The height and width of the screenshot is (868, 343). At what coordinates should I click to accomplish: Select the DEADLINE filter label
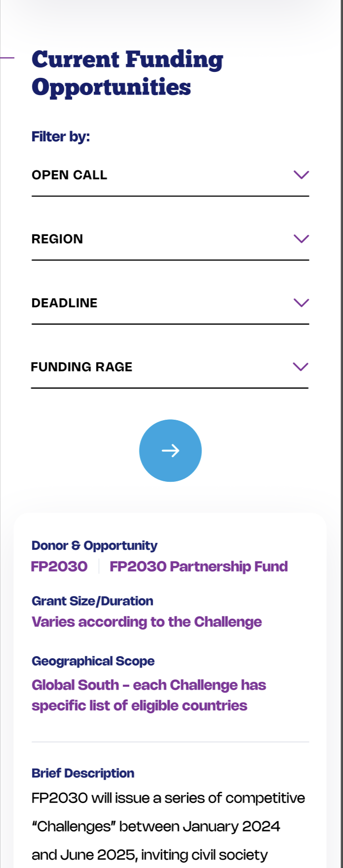click(65, 303)
